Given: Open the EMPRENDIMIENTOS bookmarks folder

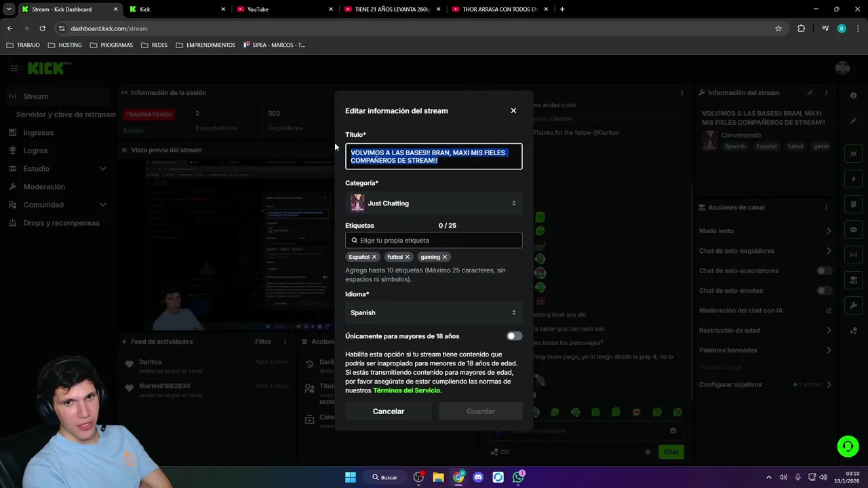Looking at the screenshot, I should [x=205, y=45].
